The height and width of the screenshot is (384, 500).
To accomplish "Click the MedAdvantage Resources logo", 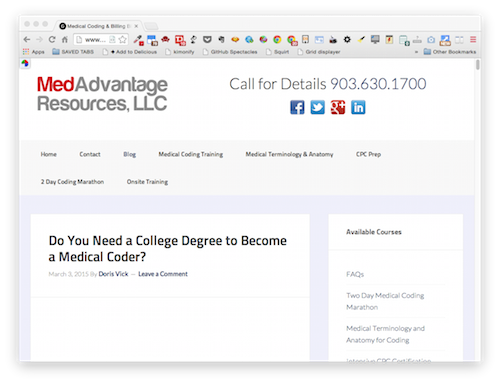I will [x=102, y=94].
